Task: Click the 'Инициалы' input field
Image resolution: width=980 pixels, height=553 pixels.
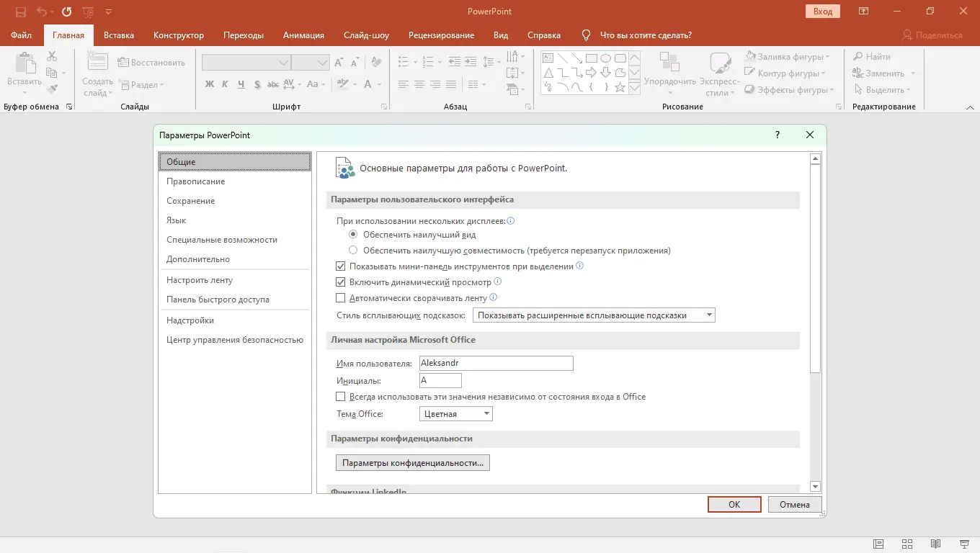Action: pyautogui.click(x=440, y=381)
